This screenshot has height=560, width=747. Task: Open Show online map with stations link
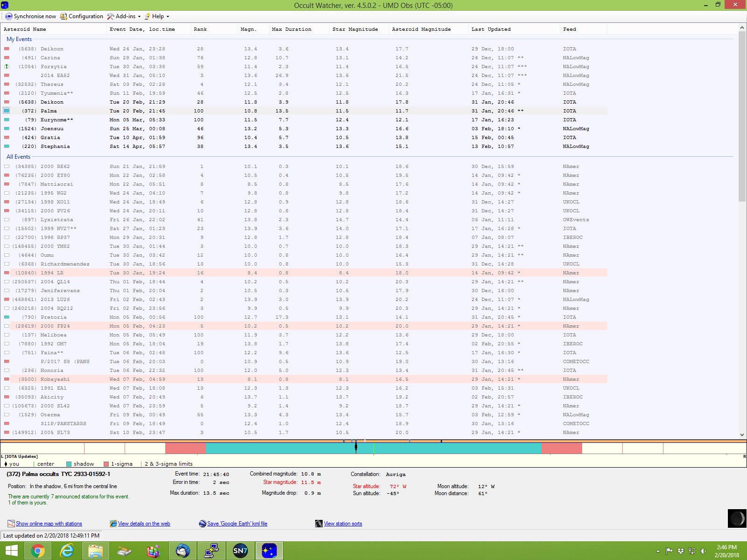pos(49,524)
